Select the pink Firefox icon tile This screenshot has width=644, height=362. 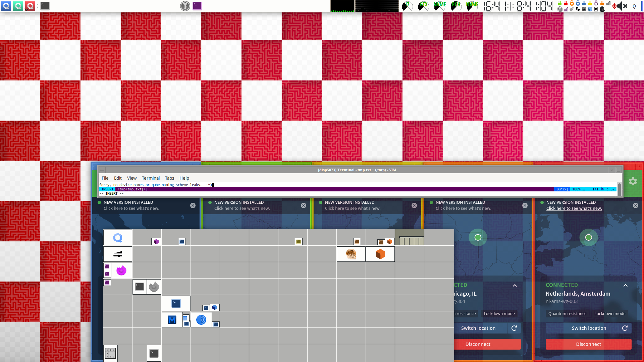[121, 270]
